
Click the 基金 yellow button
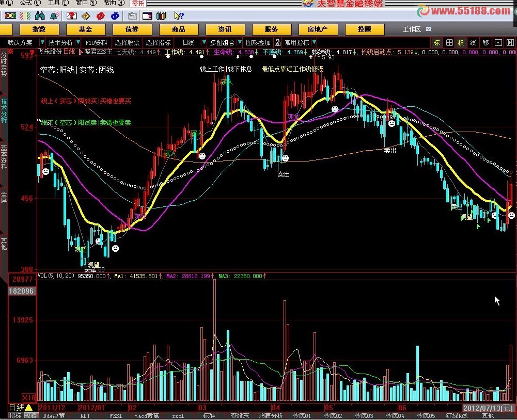click(x=86, y=29)
